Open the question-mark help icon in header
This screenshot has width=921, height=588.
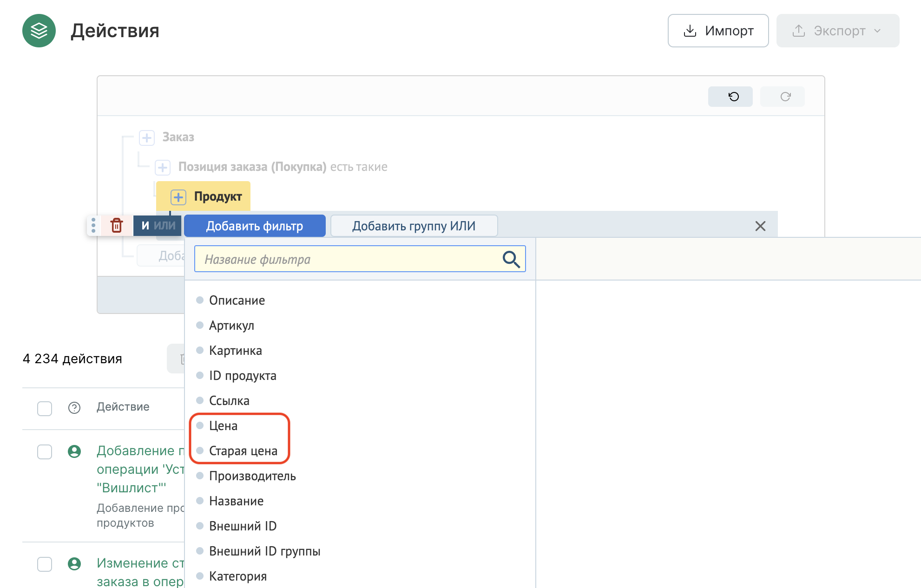point(74,408)
